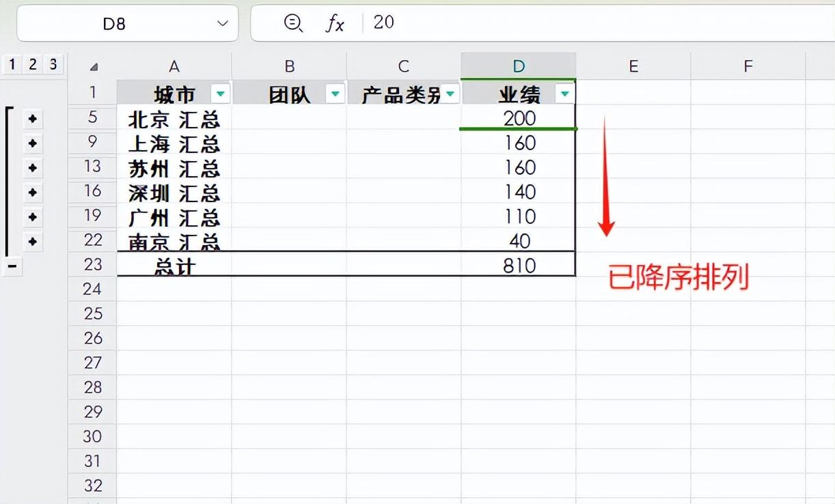Viewport: 835px width, 504px height.
Task: Select column D header
Action: click(x=519, y=66)
